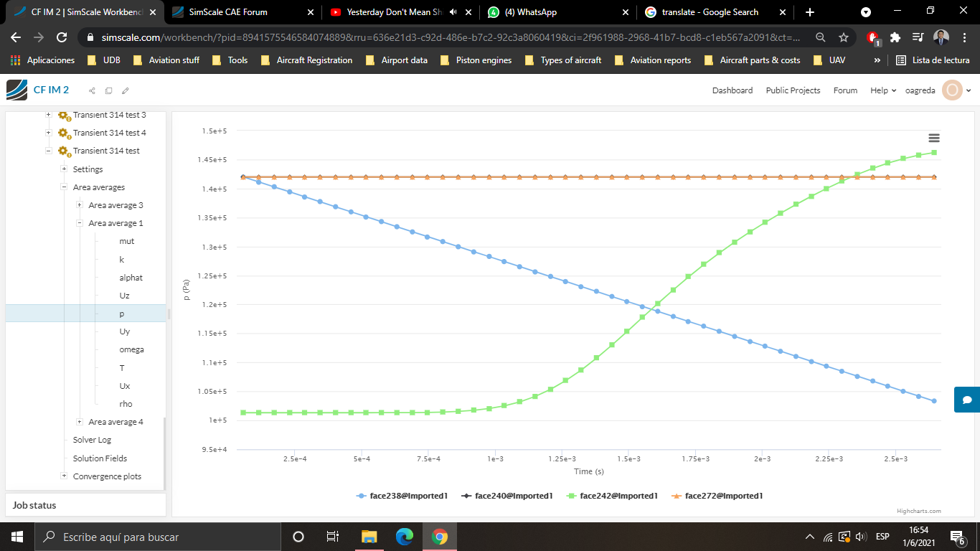
Task: Expand Area average 4
Action: [x=80, y=422]
